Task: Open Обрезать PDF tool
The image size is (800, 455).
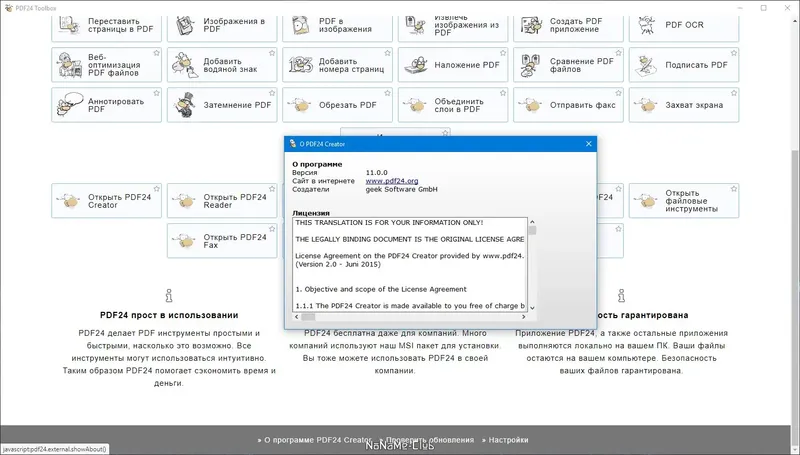Action: pos(338,105)
